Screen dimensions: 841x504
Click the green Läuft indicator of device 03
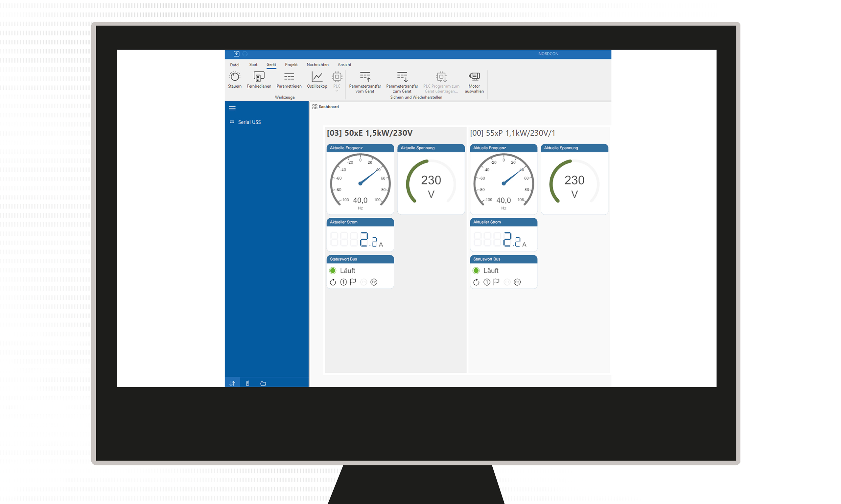[333, 271]
